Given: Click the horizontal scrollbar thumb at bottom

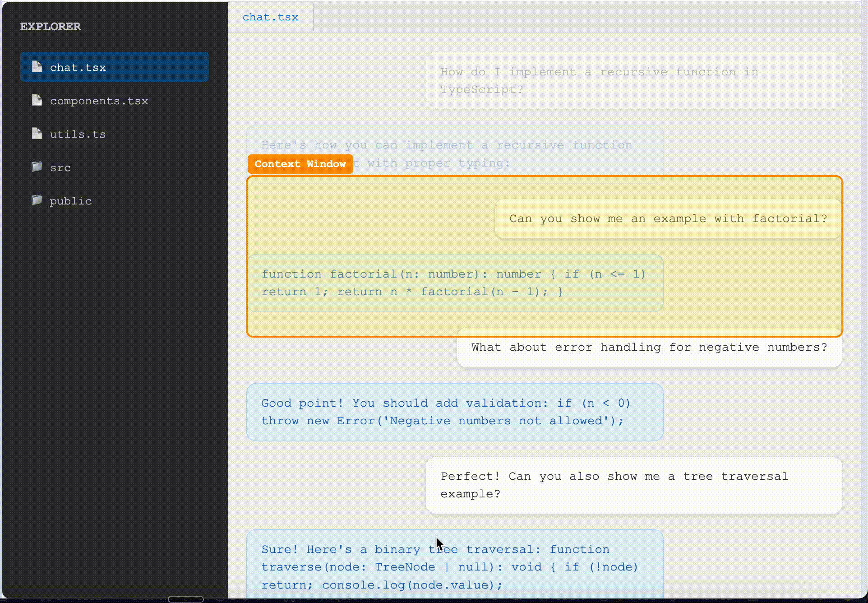Looking at the screenshot, I should (x=185, y=599).
